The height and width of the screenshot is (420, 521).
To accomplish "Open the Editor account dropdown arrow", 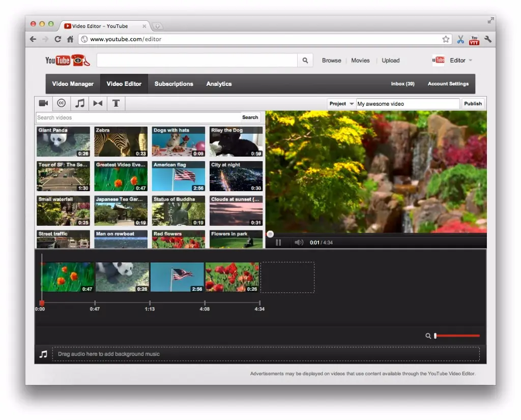I will (470, 61).
